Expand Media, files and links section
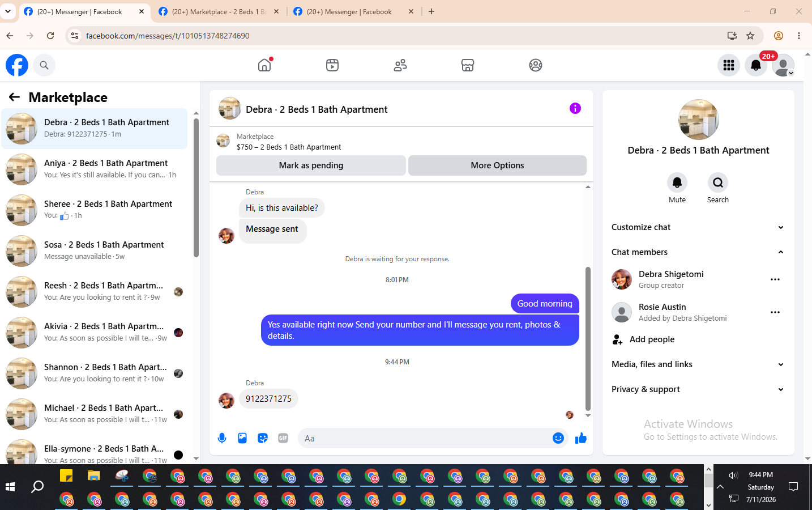Screen dimensions: 812x510 tap(698, 364)
